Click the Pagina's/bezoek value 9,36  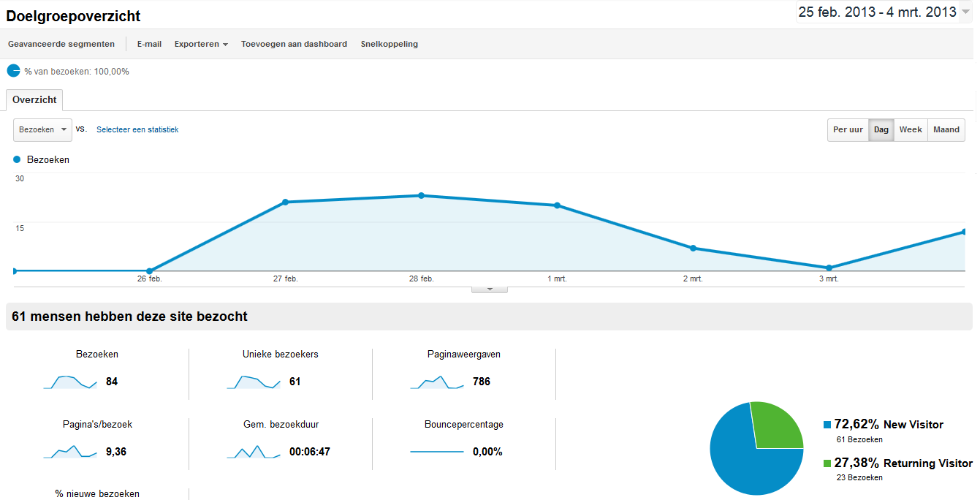116,452
